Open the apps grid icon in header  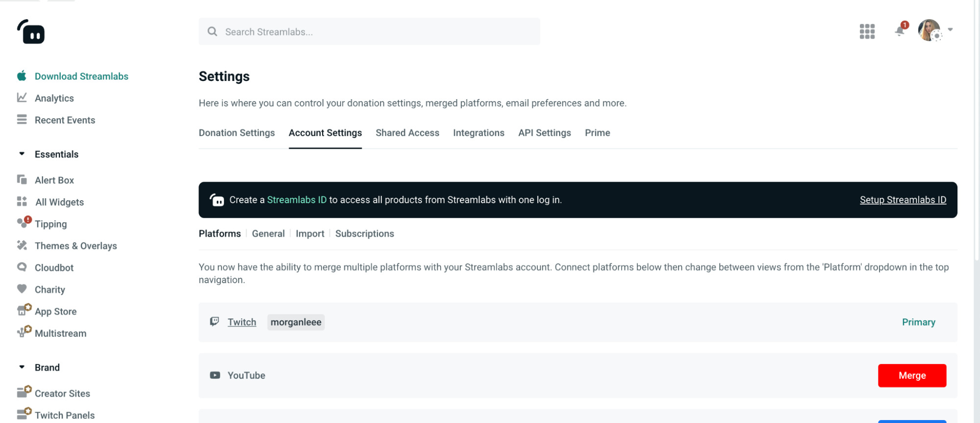tap(867, 31)
